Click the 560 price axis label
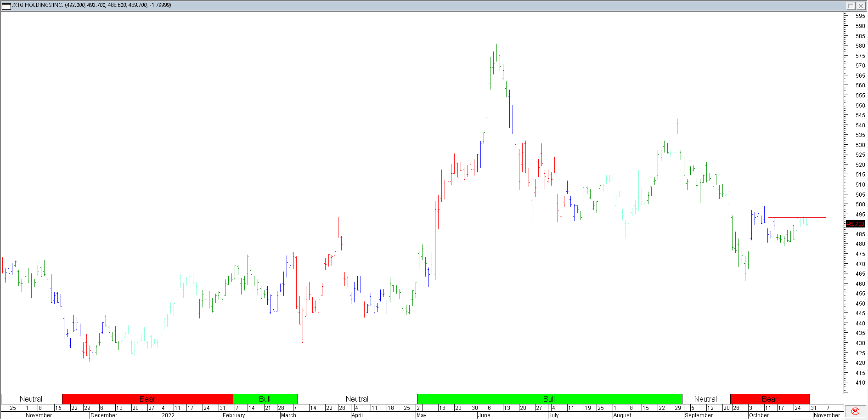This screenshot has height=420, width=868. pos(860,85)
